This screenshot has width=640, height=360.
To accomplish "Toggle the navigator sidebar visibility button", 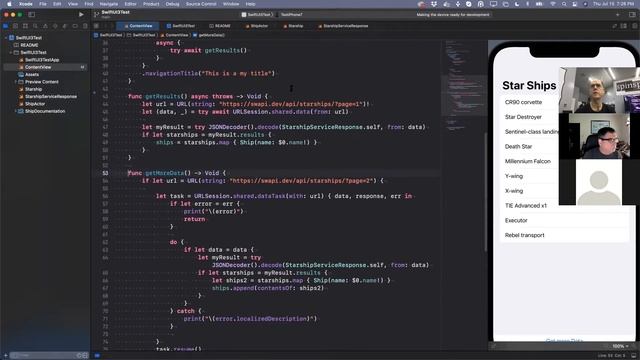I will pos(31,14).
